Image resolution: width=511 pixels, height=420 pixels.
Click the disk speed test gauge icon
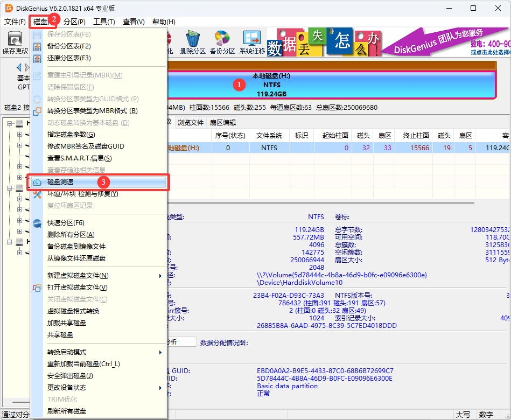point(38,182)
